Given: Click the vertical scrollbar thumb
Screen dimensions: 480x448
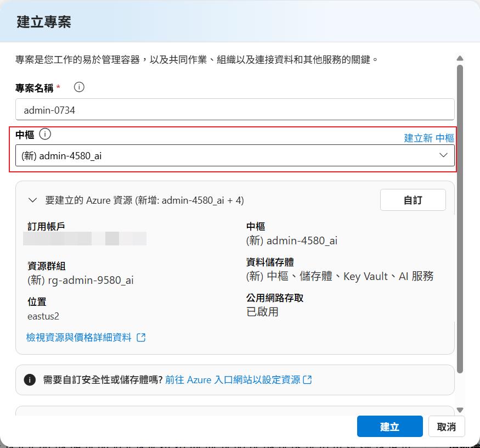Looking at the screenshot, I should (x=460, y=220).
